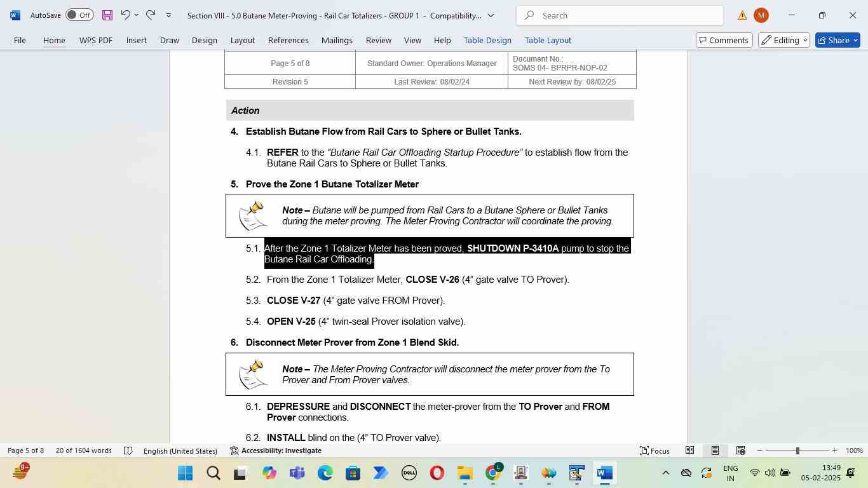868x488 pixels.
Task: Open the File menu
Action: tap(20, 40)
